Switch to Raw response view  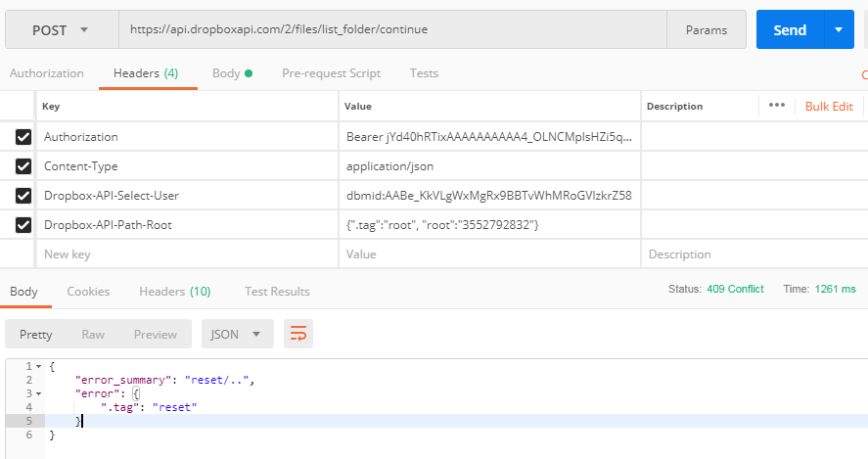click(x=93, y=334)
